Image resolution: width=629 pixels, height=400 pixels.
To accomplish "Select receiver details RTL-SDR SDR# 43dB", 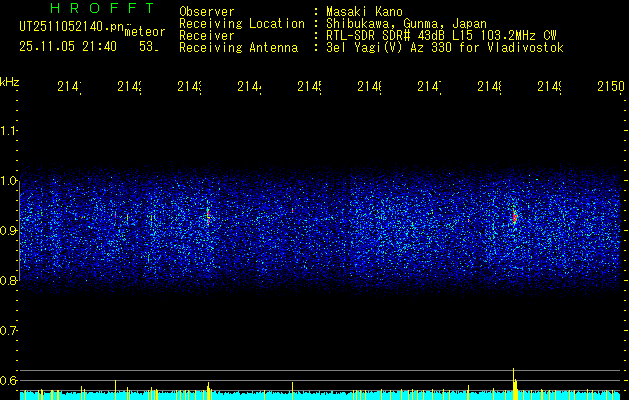I will tap(386, 36).
